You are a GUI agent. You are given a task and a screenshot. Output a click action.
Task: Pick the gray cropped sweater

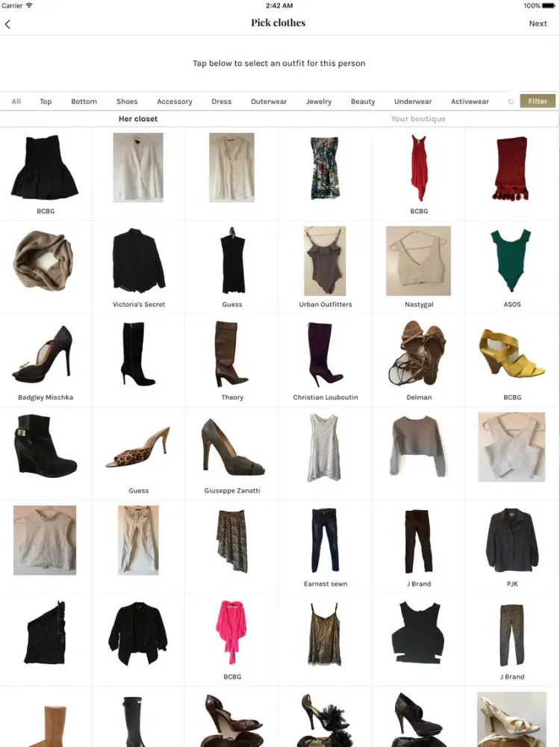pyautogui.click(x=419, y=447)
